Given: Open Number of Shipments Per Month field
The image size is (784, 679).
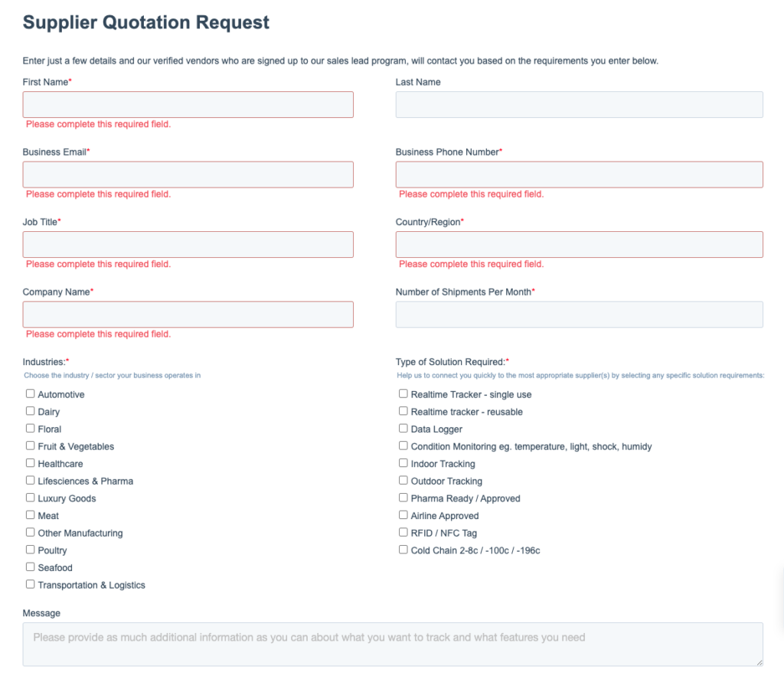Looking at the screenshot, I should 579,315.
